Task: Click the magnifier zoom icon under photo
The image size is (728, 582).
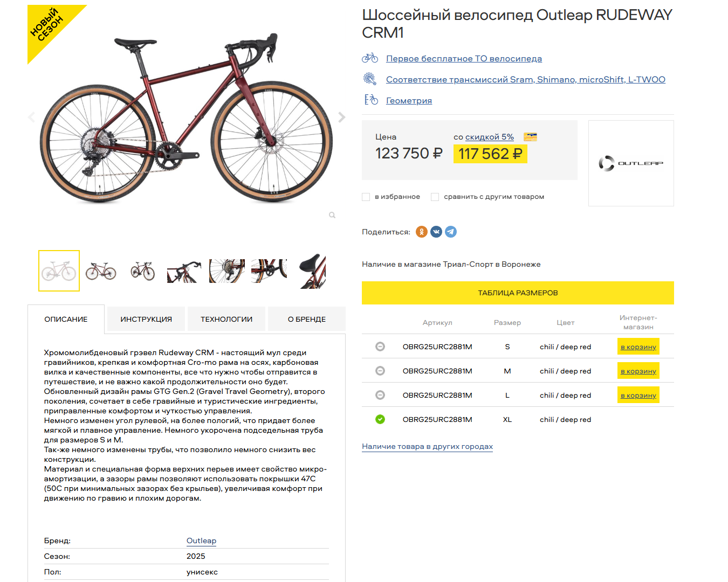Action: coord(332,215)
